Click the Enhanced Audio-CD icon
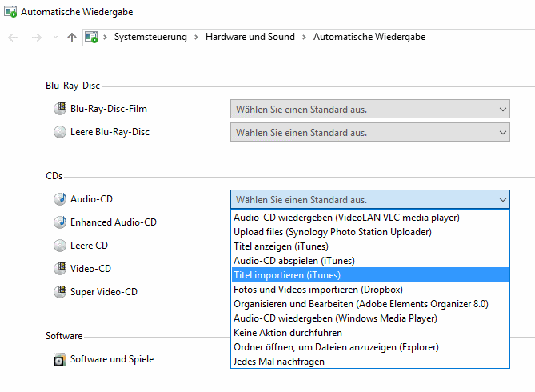Screen dimensions: 535x392 coord(60,222)
